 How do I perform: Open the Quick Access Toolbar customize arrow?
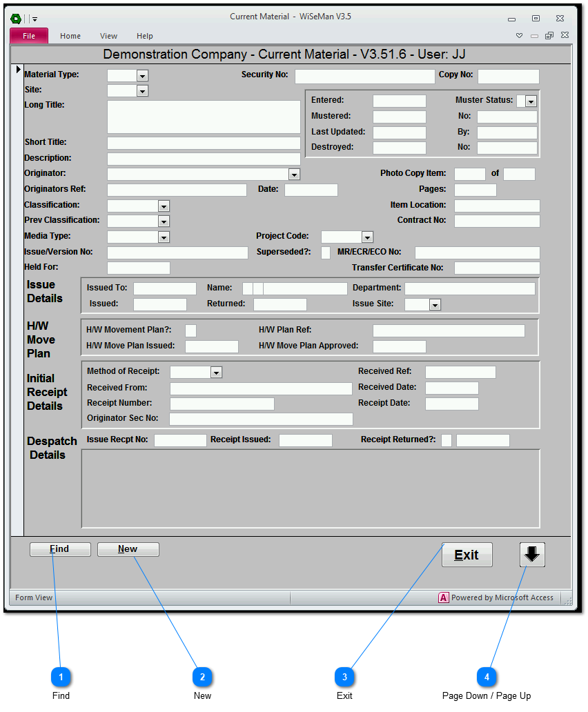coord(35,19)
